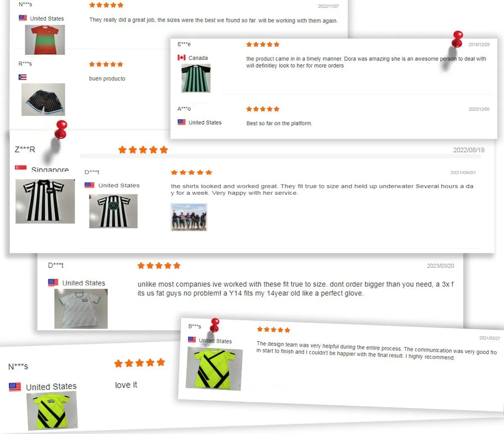Open the group beach photo thumbnail

[x=189, y=217]
